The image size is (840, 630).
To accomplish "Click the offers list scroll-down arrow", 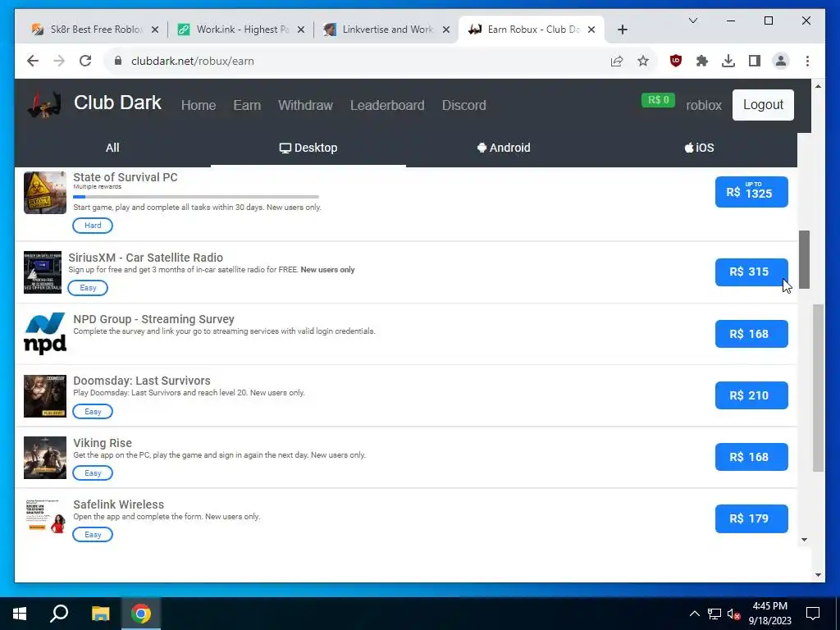I will click(x=804, y=540).
